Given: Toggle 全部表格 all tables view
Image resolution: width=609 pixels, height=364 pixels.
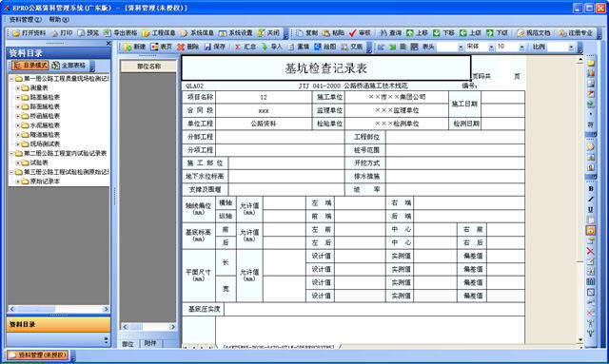Looking at the screenshot, I should click(x=69, y=66).
